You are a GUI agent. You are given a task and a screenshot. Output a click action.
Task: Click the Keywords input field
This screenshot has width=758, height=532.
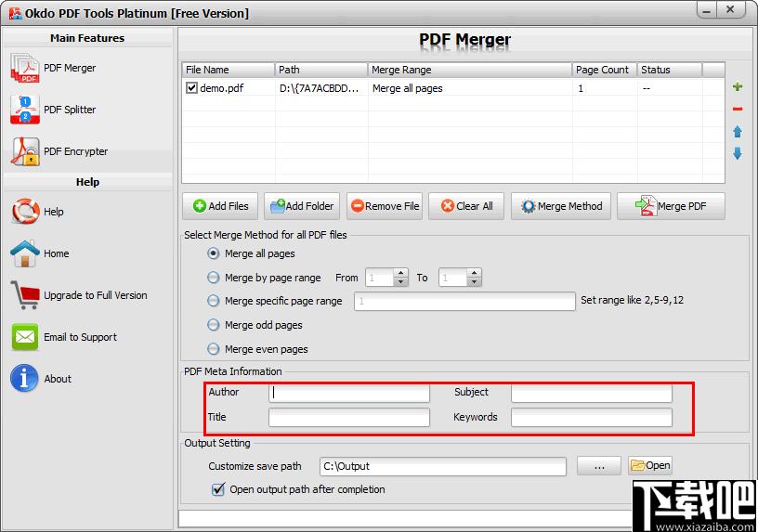592,418
